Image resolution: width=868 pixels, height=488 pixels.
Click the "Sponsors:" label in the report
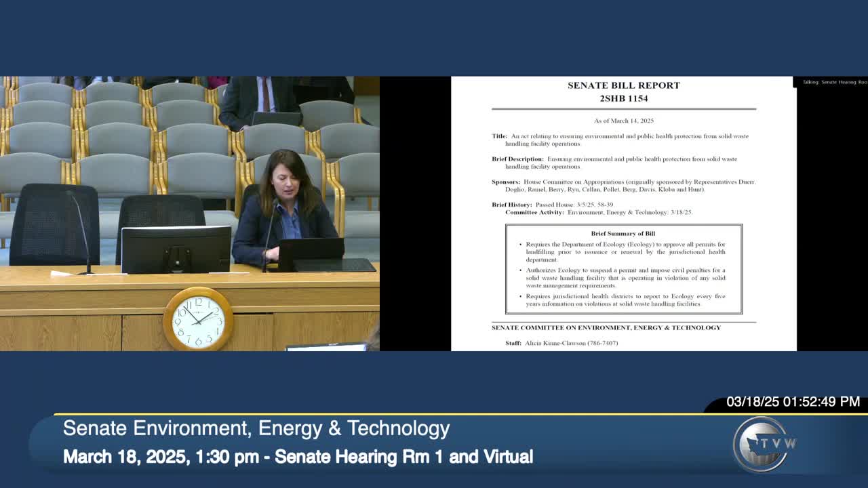point(506,182)
